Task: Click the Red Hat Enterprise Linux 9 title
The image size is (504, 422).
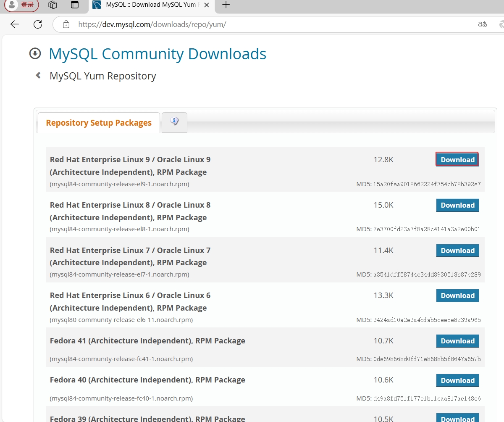Action: [130, 166]
